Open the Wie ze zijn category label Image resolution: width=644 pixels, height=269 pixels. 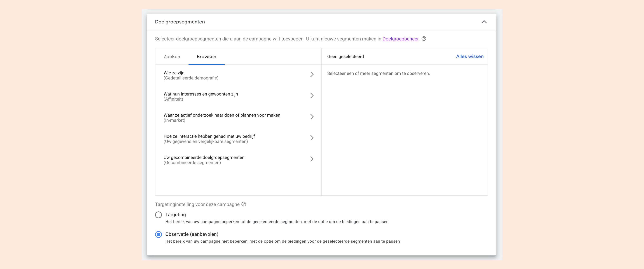click(174, 73)
